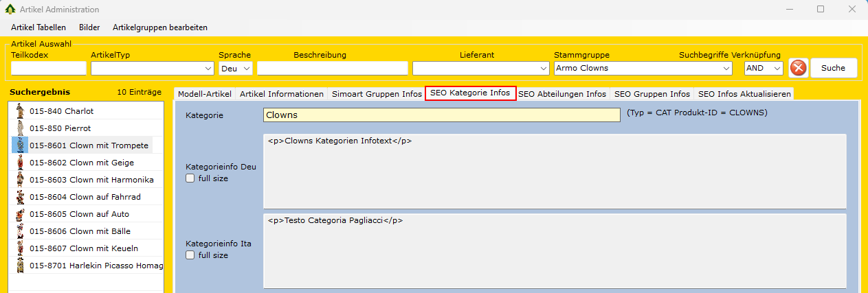Select 015-8604 Clown auf Fahrrad entry
Viewport: 868px width, 293px height.
click(85, 197)
